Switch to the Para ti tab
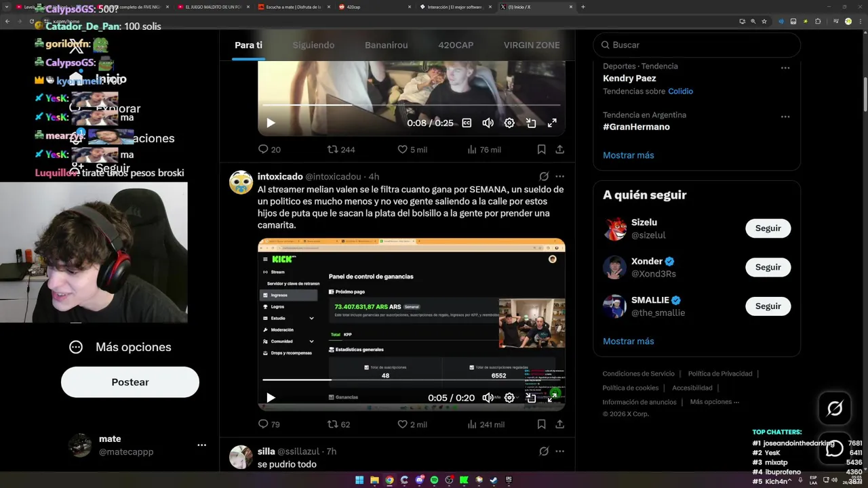868x488 pixels. (x=248, y=45)
